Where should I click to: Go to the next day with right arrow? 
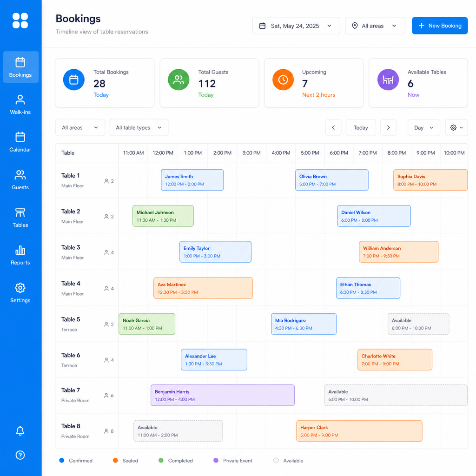[x=388, y=127]
